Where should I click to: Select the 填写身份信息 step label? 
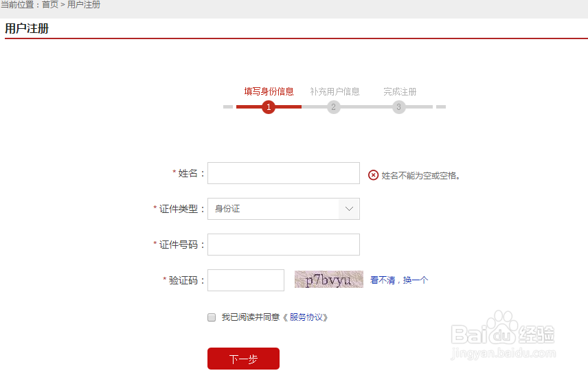[269, 91]
